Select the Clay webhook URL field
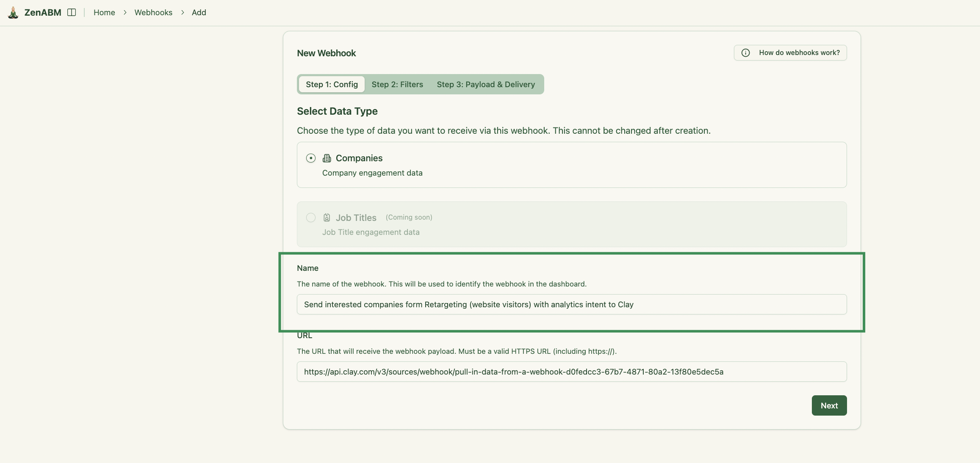This screenshot has height=463, width=980. pyautogui.click(x=571, y=372)
